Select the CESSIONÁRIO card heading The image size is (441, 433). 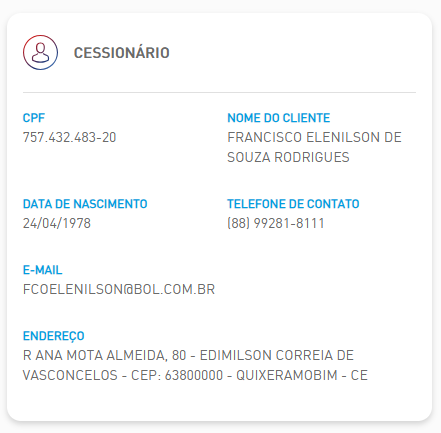click(x=122, y=53)
